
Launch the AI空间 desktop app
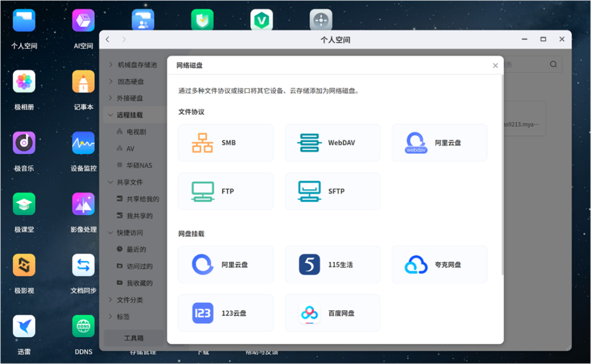coord(83,21)
